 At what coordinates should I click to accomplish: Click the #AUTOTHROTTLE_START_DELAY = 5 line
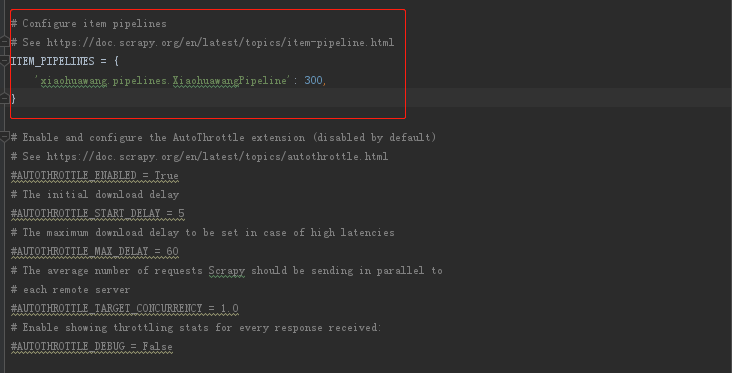pyautogui.click(x=98, y=214)
